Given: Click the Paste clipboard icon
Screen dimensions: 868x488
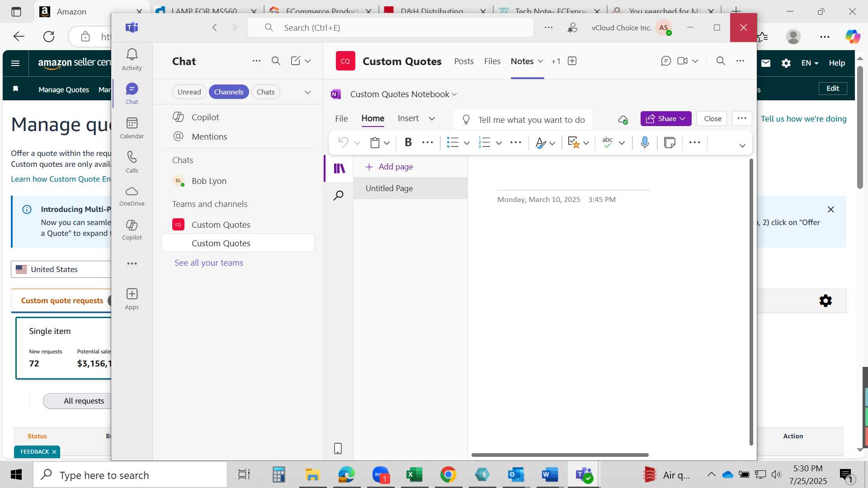Looking at the screenshot, I should coord(375,143).
